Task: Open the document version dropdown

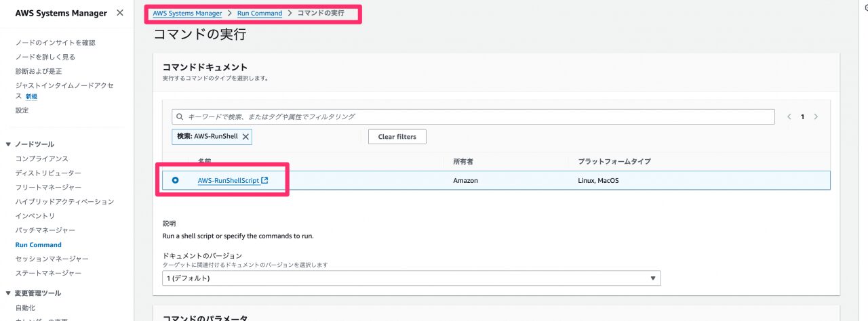Action: coord(412,278)
